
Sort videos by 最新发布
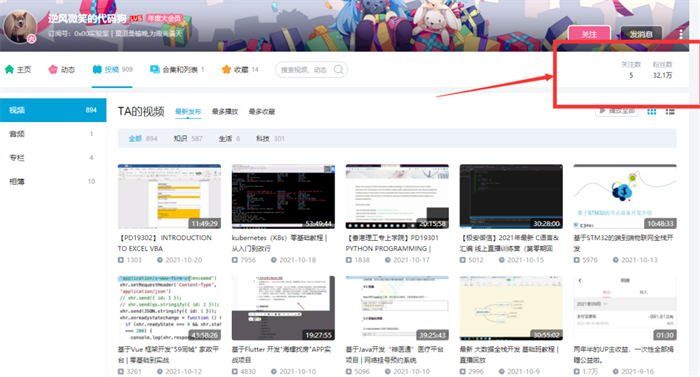pos(188,111)
